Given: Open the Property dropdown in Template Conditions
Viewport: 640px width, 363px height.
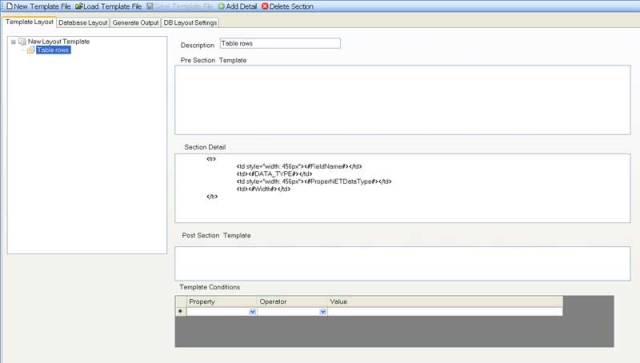Looking at the screenshot, I should pyautogui.click(x=252, y=312).
